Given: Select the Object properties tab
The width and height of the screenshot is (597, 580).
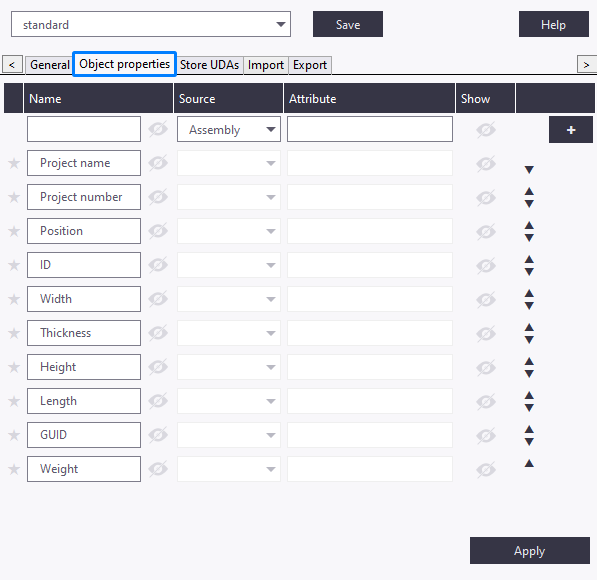Looking at the screenshot, I should click(125, 64).
